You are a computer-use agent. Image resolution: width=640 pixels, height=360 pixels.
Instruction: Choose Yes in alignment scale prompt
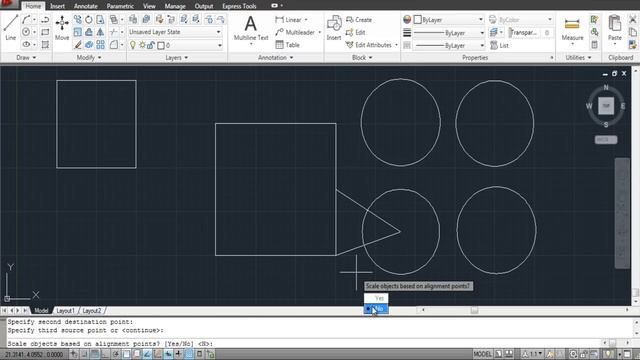coord(376,298)
